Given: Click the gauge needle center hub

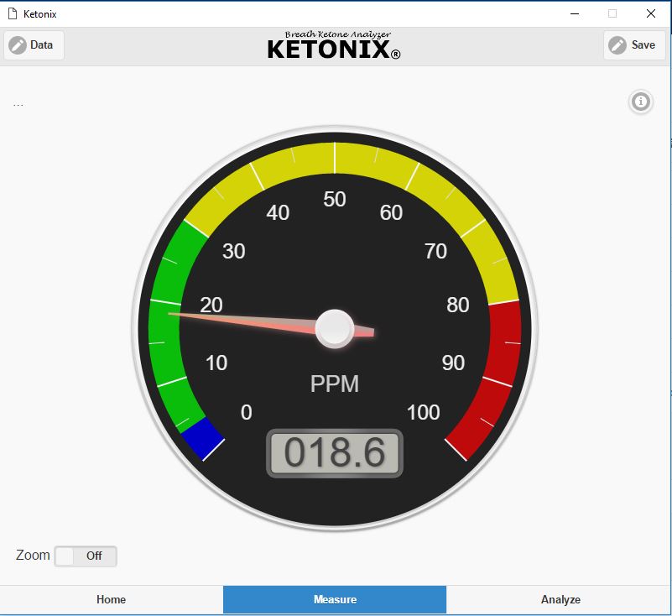Looking at the screenshot, I should (335, 329).
